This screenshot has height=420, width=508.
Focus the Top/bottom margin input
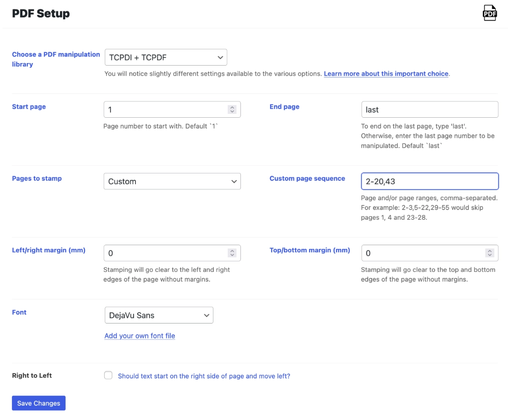[423, 253]
